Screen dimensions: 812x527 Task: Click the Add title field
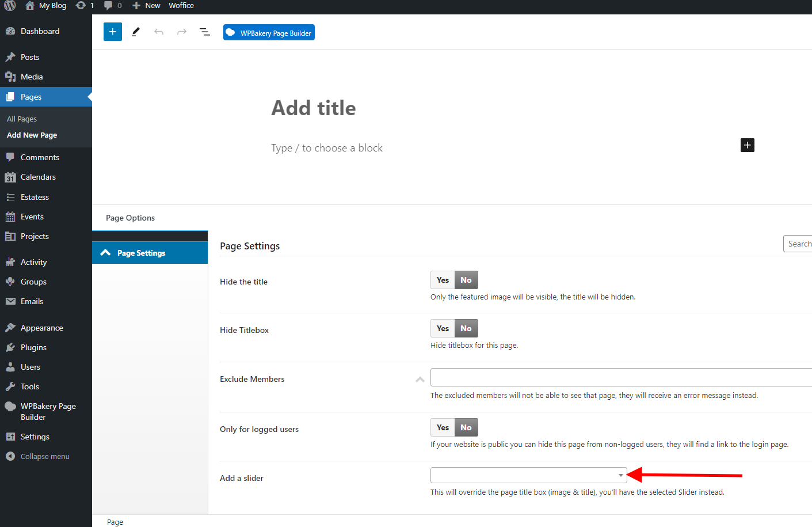coord(314,108)
